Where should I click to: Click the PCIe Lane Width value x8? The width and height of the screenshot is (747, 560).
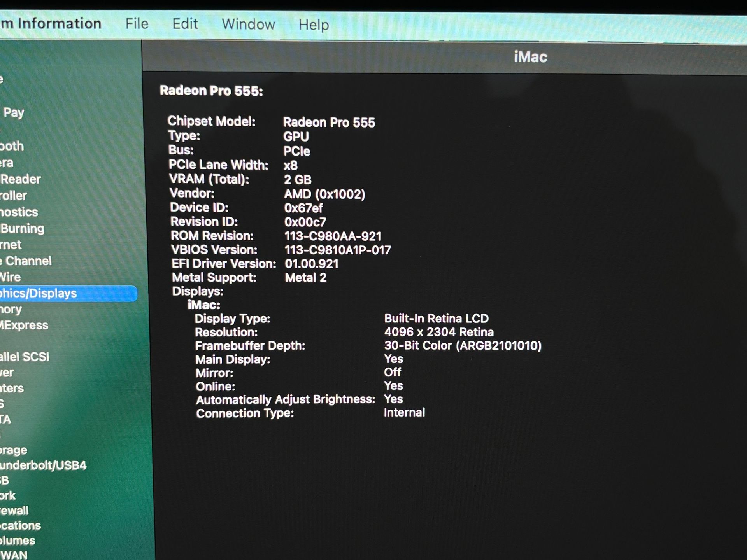291,166
